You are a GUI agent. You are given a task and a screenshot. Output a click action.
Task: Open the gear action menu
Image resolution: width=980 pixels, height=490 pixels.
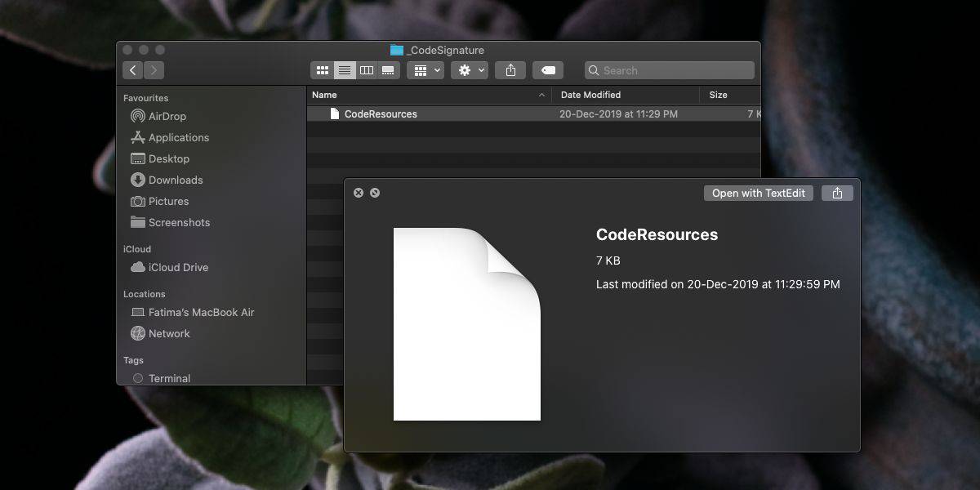click(471, 70)
